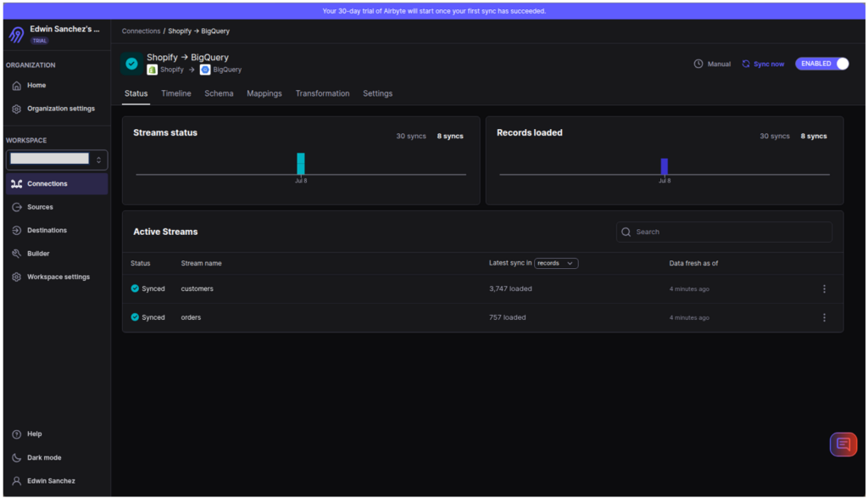Switch to the Status tab
This screenshot has width=868, height=498.
click(136, 93)
